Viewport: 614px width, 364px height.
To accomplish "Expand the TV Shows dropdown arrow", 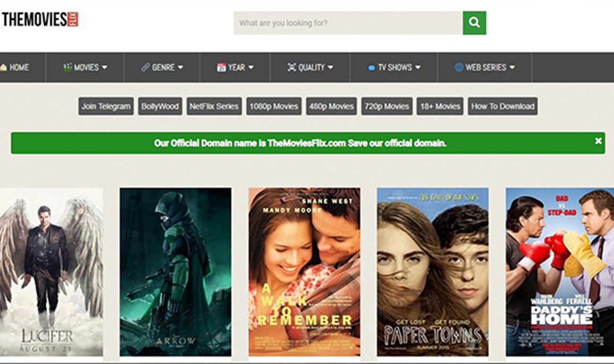I will (417, 67).
